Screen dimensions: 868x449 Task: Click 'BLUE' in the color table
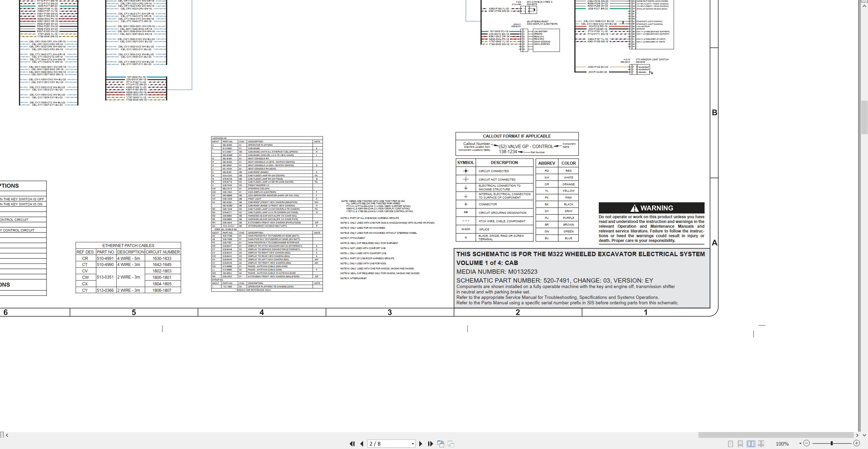pyautogui.click(x=568, y=238)
